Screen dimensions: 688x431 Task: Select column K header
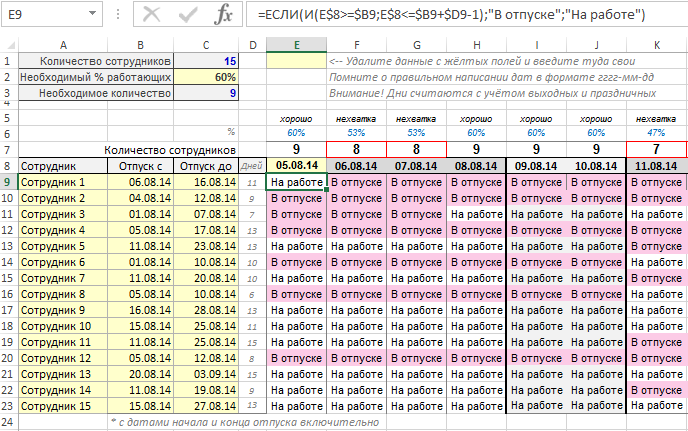coord(656,44)
